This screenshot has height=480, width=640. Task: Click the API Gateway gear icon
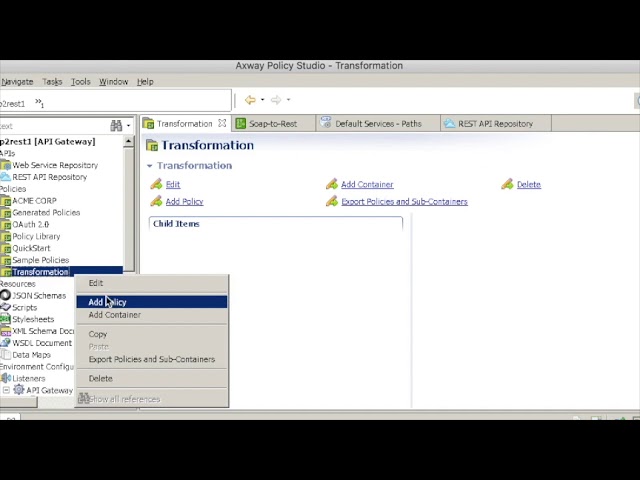click(19, 390)
